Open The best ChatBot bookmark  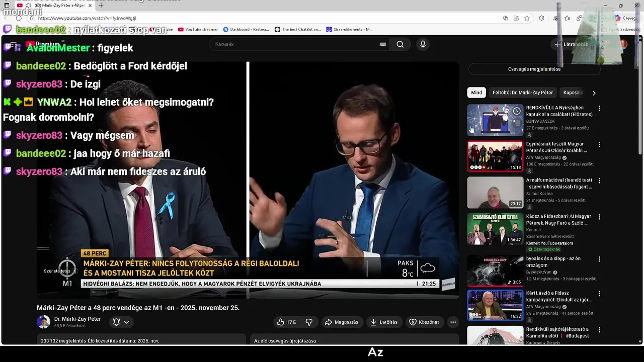(x=297, y=30)
